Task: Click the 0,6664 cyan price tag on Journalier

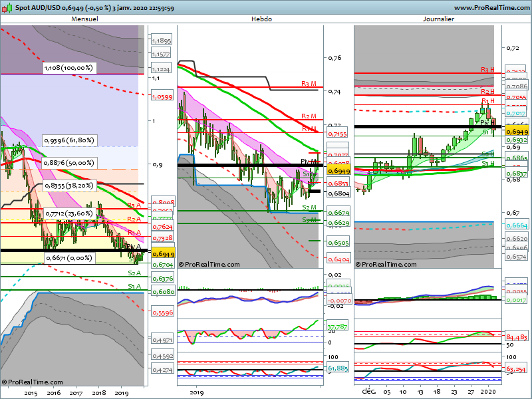Action: pyautogui.click(x=517, y=226)
